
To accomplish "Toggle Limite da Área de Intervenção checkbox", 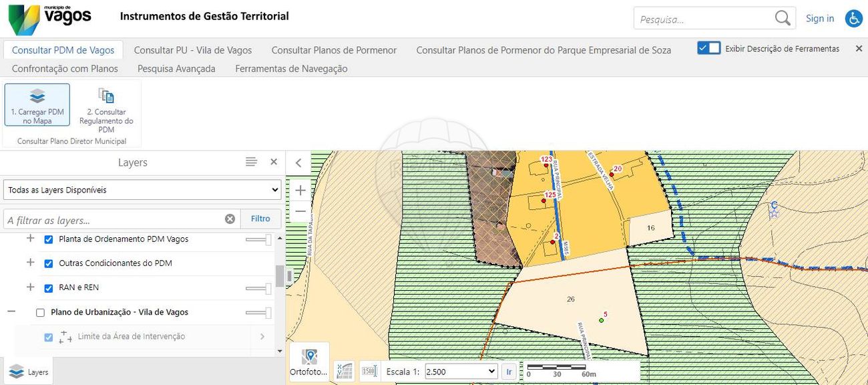I will click(48, 338).
